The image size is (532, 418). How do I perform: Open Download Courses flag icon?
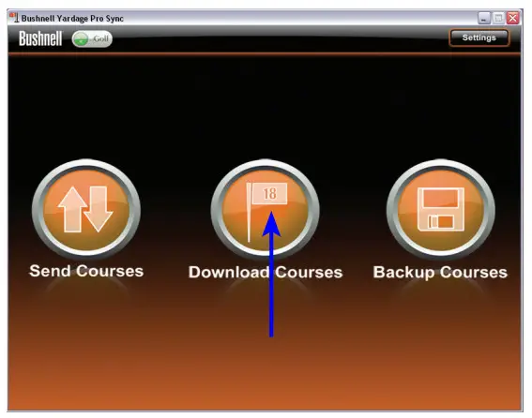pyautogui.click(x=265, y=209)
